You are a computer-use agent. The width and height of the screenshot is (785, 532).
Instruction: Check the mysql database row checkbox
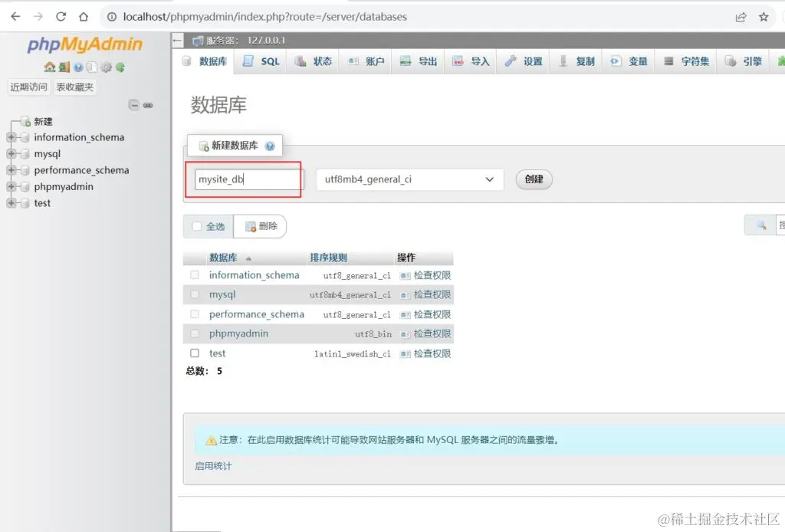tap(194, 294)
